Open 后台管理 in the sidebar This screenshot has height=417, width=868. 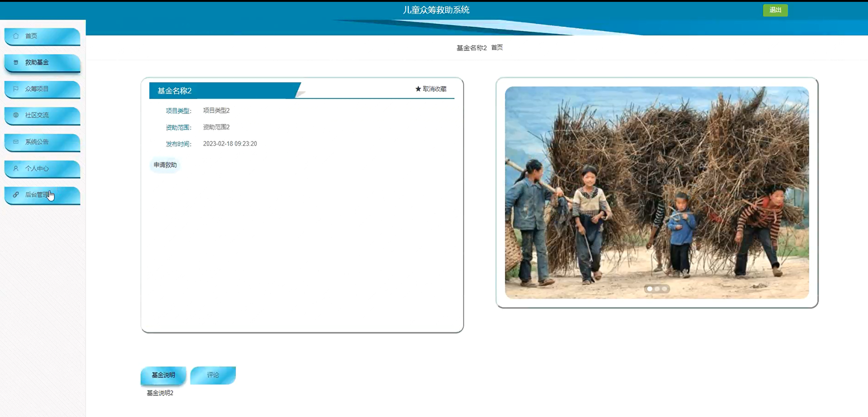[42, 195]
